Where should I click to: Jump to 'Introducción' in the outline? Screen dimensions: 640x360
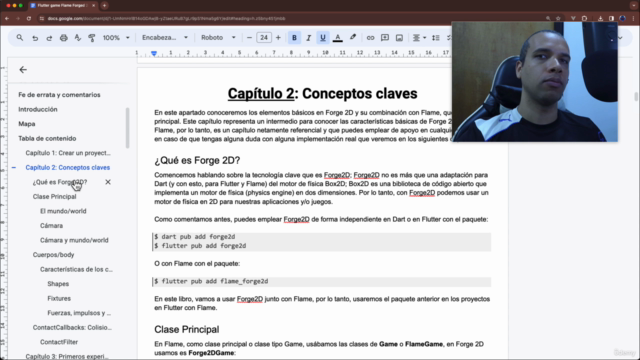point(38,109)
